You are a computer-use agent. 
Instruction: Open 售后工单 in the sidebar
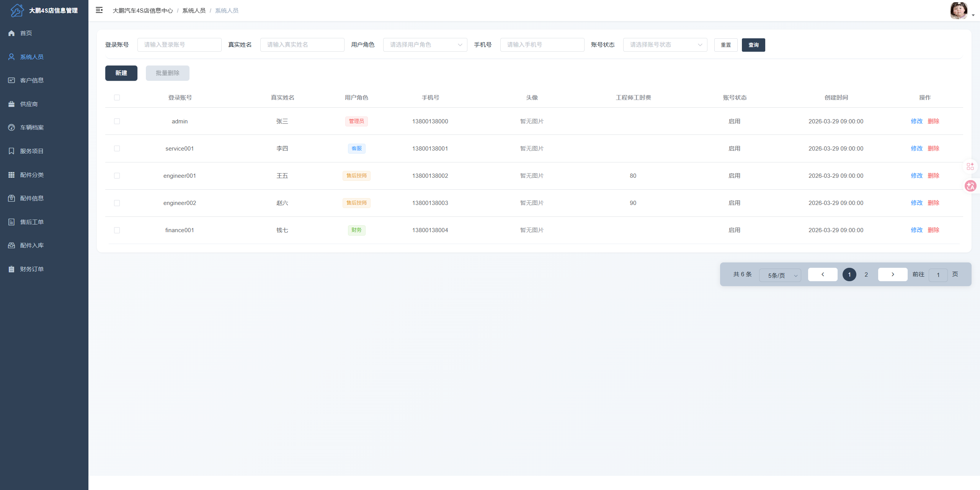pos(44,222)
